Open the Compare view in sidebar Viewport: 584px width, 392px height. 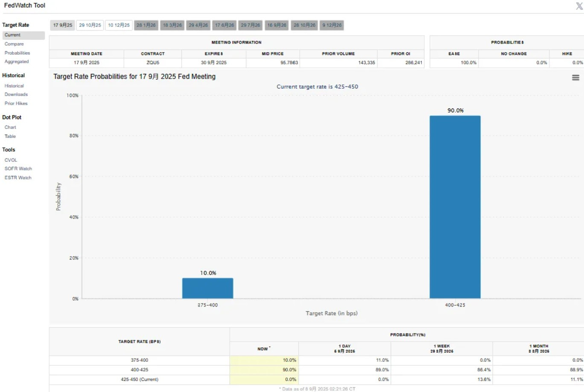(14, 44)
